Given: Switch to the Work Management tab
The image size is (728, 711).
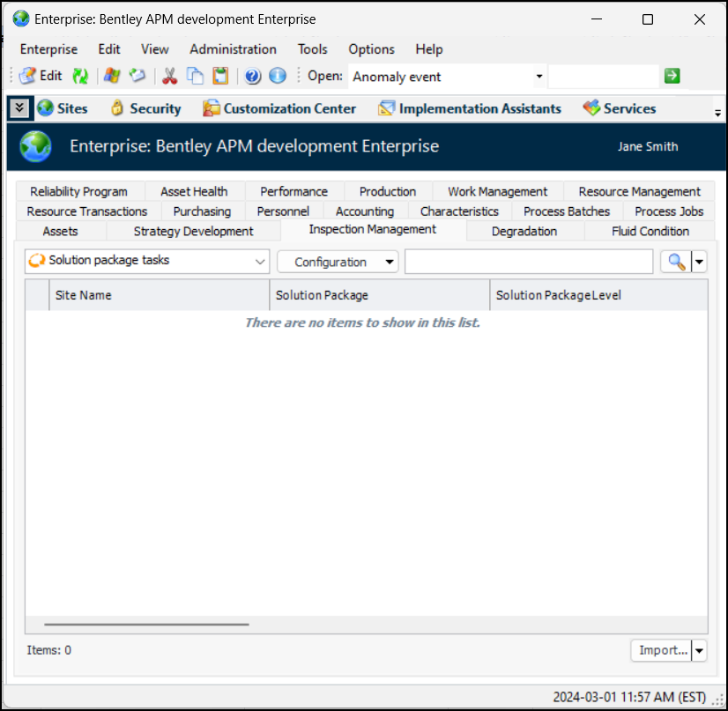Looking at the screenshot, I should (x=498, y=192).
